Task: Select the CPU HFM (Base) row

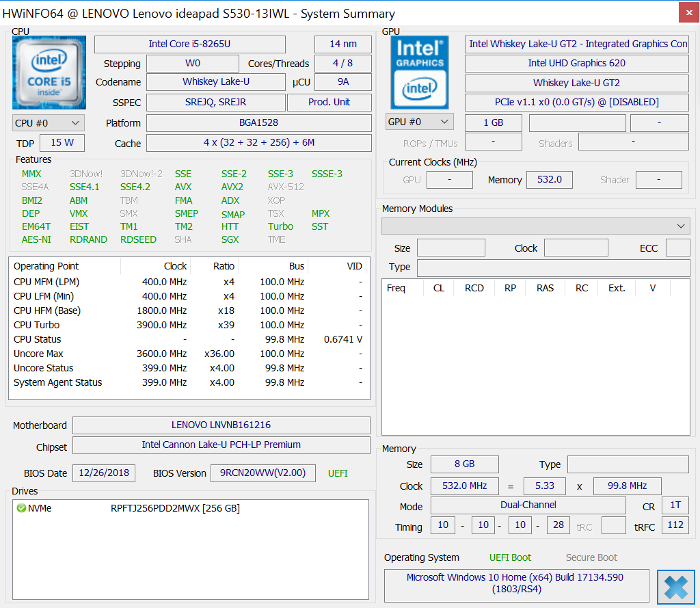Action: 188,311
